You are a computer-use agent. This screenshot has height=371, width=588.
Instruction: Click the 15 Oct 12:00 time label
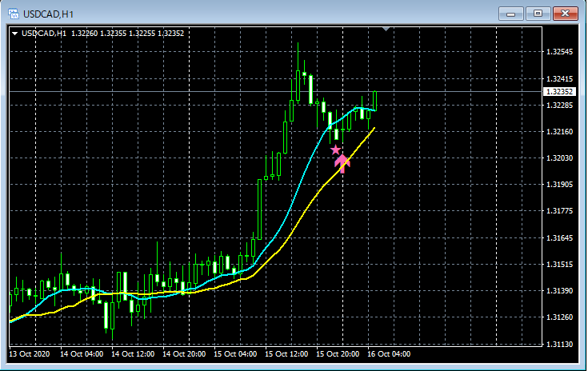click(286, 354)
